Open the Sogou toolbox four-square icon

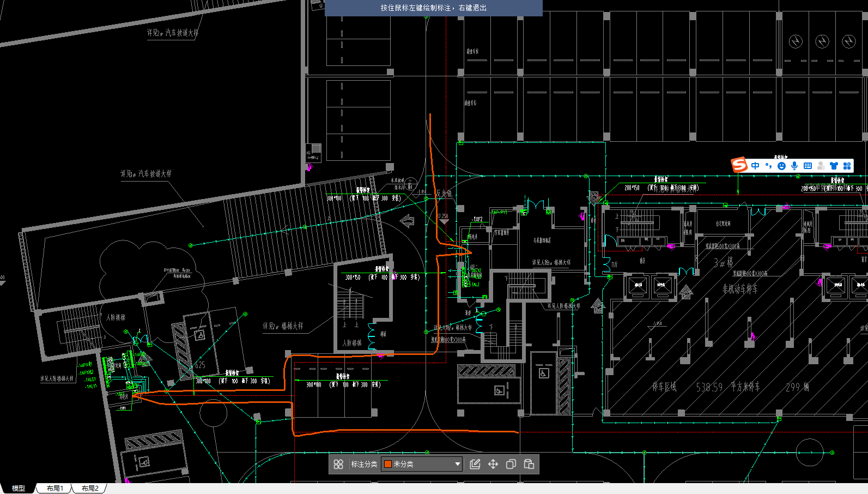pos(847,166)
